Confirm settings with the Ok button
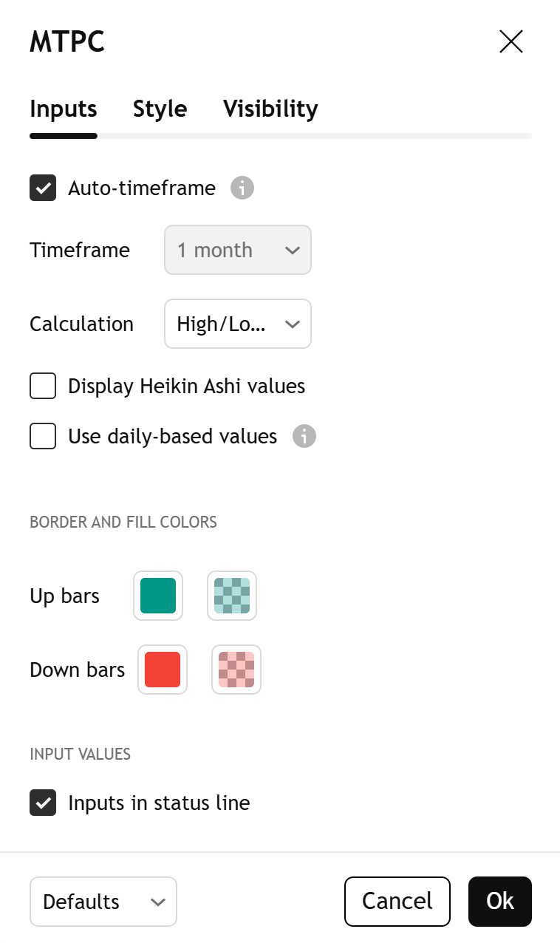 point(500,902)
